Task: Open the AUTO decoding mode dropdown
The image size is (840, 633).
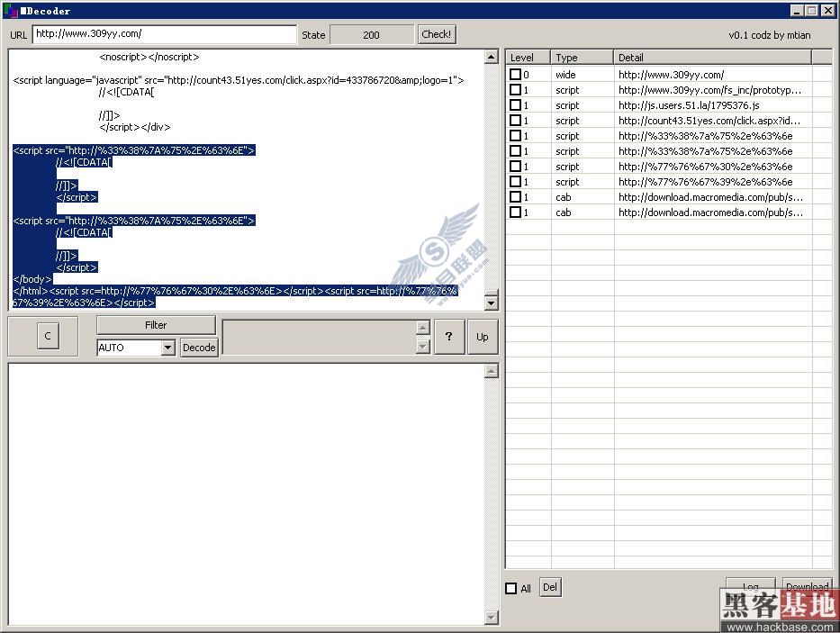Action: coord(167,348)
